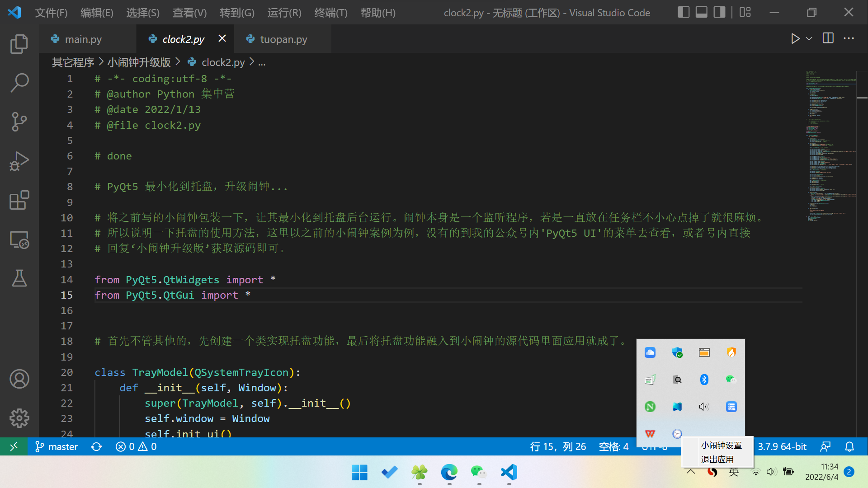The height and width of the screenshot is (488, 868).
Task: Show hidden tray icons chevron on taskbar
Action: coord(691,472)
